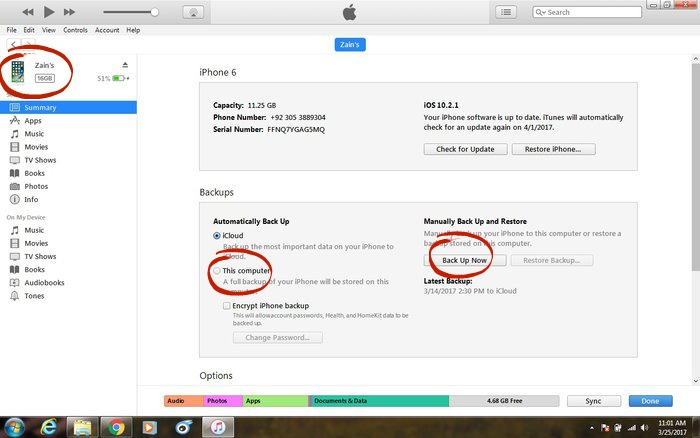Viewport: 700px width, 438px height.
Task: Open TV Shows under Settings sidebar
Action: coord(40,160)
